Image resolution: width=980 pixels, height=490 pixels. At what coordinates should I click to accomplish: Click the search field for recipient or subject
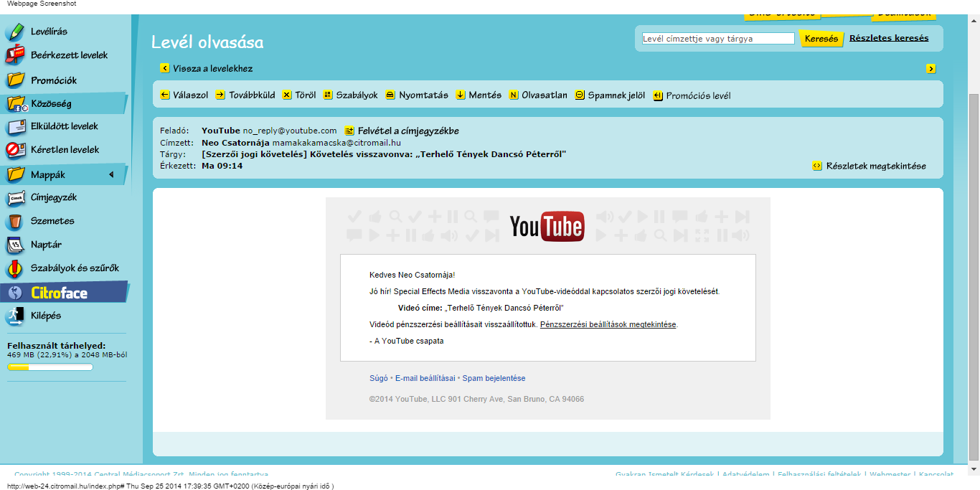[x=718, y=39]
